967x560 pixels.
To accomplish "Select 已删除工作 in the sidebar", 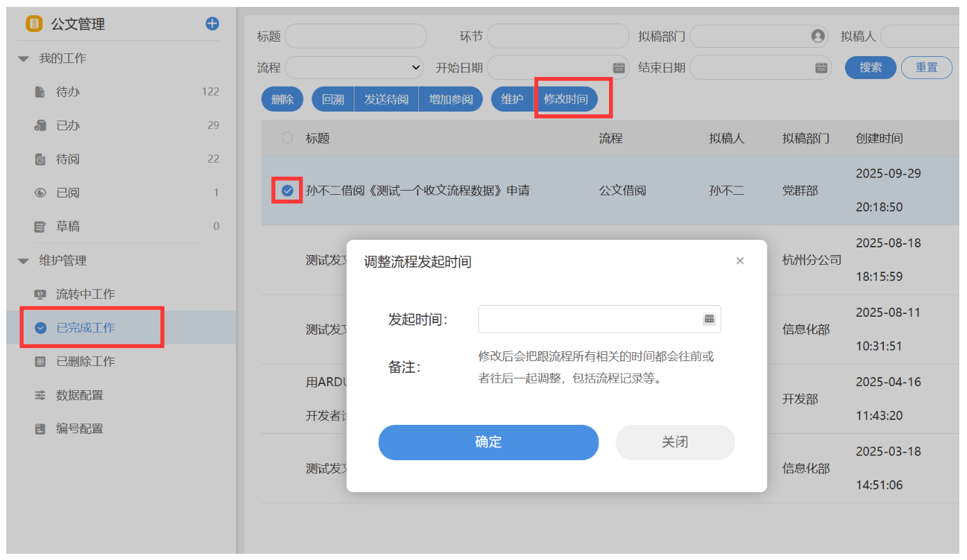I will coord(85,361).
